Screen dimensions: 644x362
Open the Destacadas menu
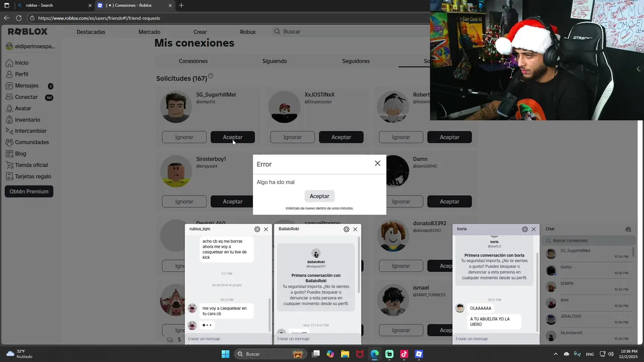pos(91,32)
